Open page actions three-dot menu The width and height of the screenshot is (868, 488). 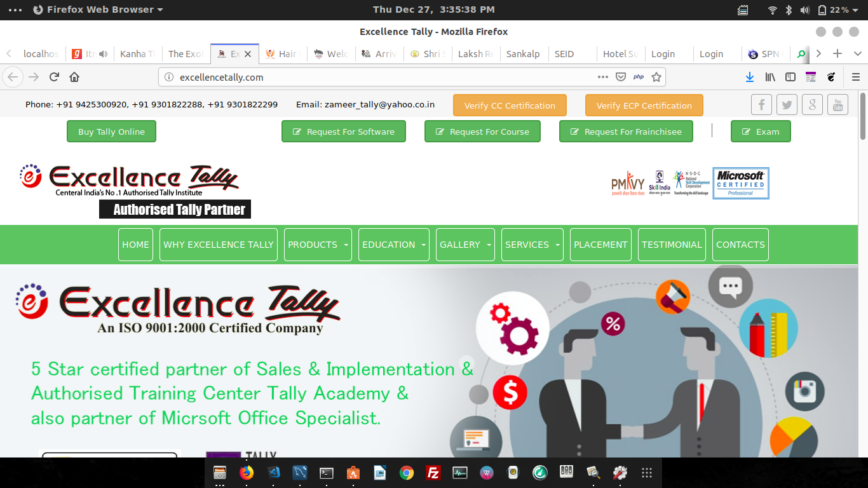coord(603,77)
